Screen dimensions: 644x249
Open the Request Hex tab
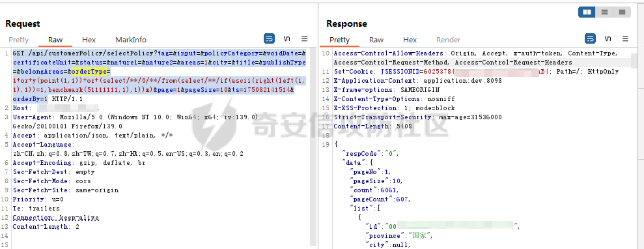89,40
